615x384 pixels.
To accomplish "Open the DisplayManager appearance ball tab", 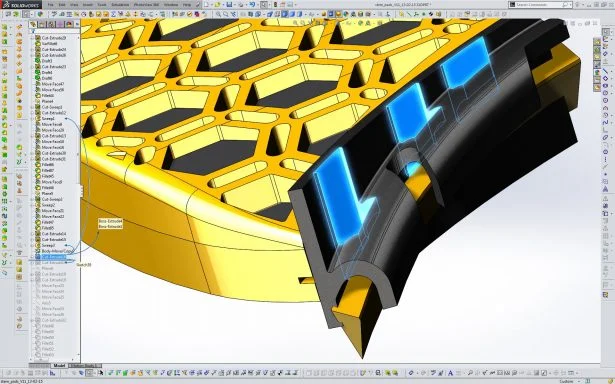I will coord(69,24).
